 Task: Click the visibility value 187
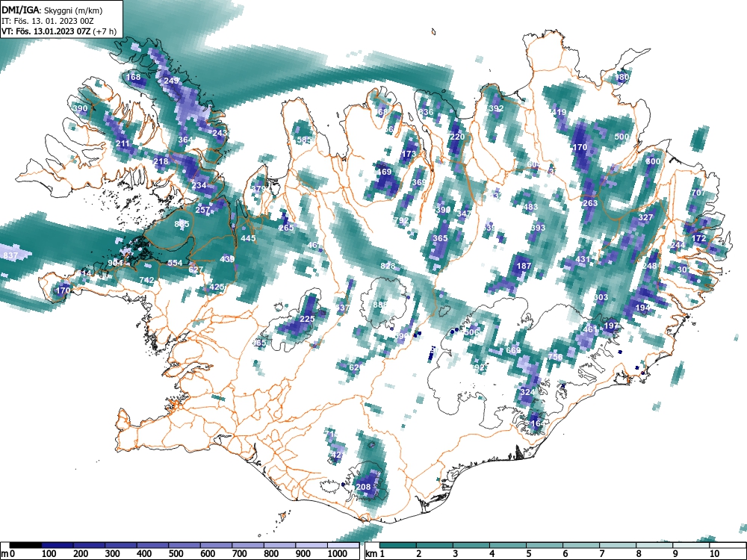point(524,267)
